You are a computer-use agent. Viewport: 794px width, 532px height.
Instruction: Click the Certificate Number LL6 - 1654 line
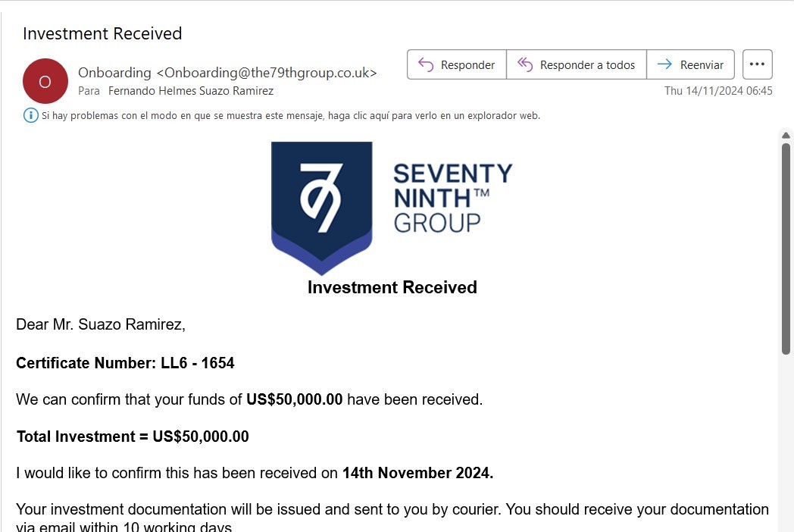(125, 363)
